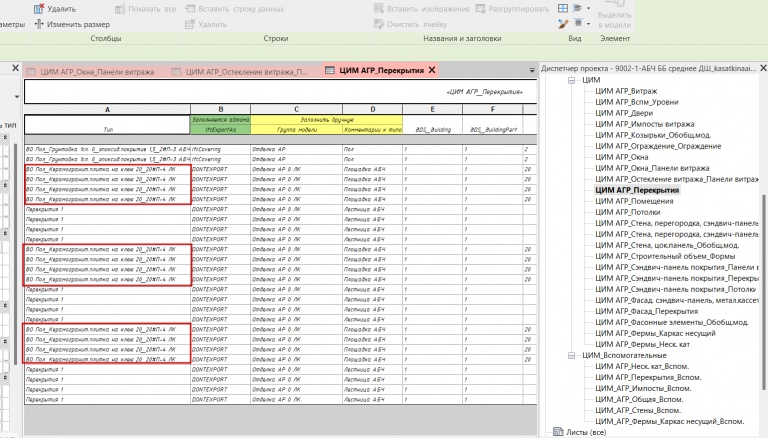Viewport: 768px width, 438px height.
Task: Collapse the ЦИМ_Вспомогательные tree node
Action: [x=572, y=355]
